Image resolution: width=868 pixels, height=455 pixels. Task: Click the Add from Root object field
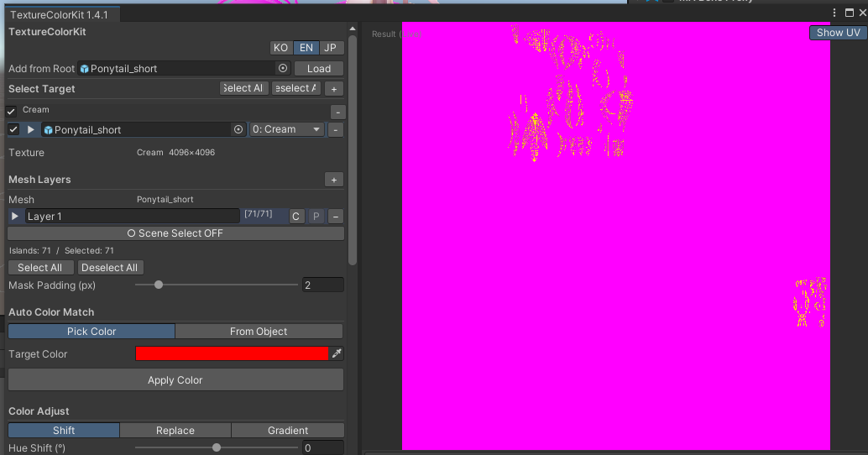pos(184,68)
